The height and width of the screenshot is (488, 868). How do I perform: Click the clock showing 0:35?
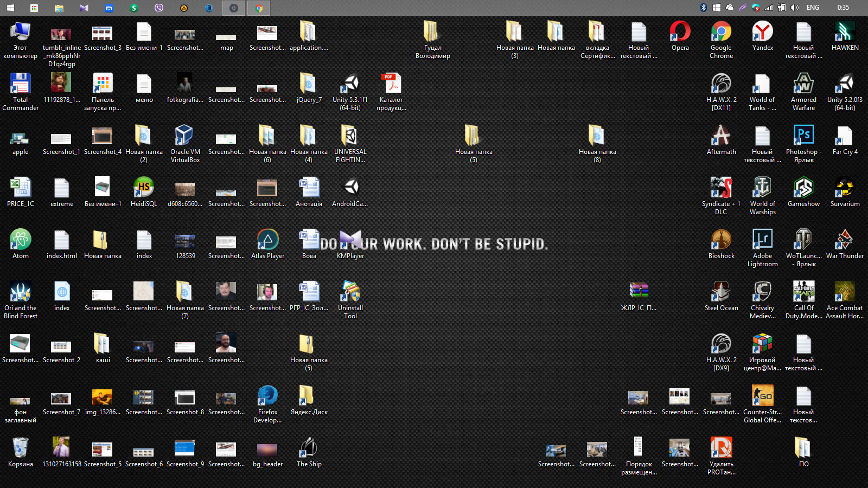click(843, 8)
